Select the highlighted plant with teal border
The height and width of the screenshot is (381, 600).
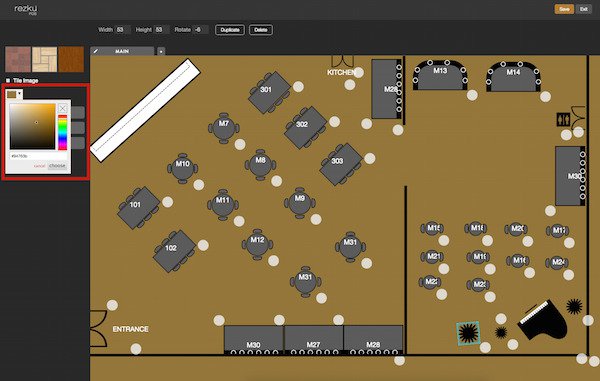point(468,333)
